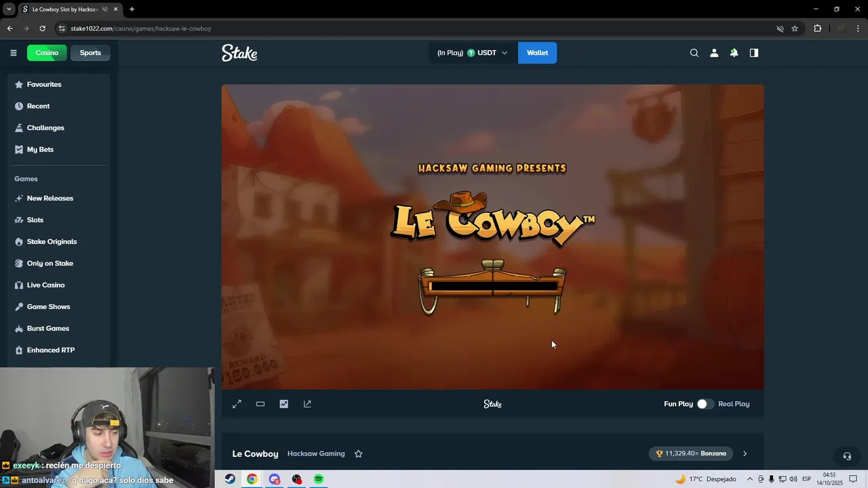Screen dimensions: 868x488
Task: Bookmark this page with the star
Action: click(x=795, y=28)
